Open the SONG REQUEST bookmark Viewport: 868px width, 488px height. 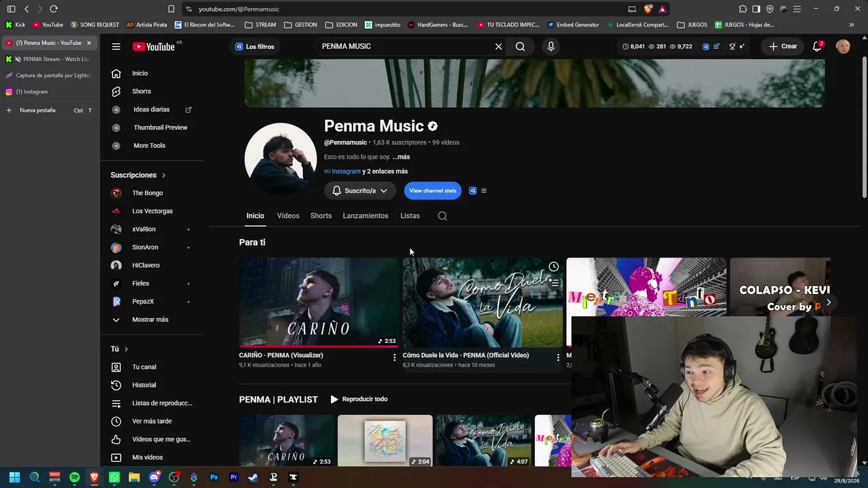(x=95, y=25)
